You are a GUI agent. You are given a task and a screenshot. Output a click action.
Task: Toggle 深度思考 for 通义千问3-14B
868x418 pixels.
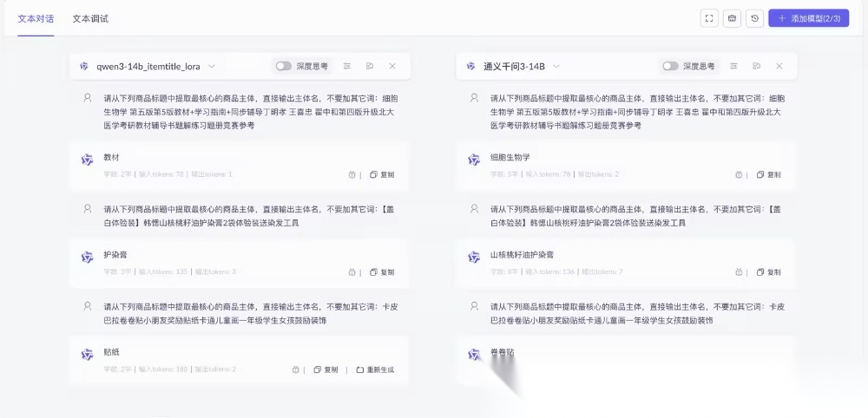670,67
